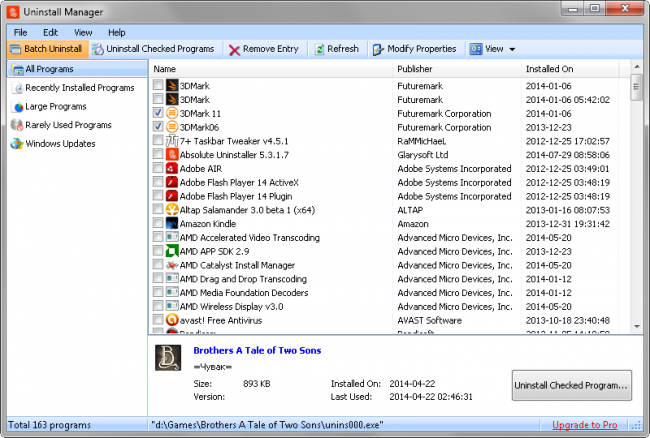The image size is (650, 438).
Task: Uncheck the 3DMark06 checkbox
Action: click(x=158, y=126)
